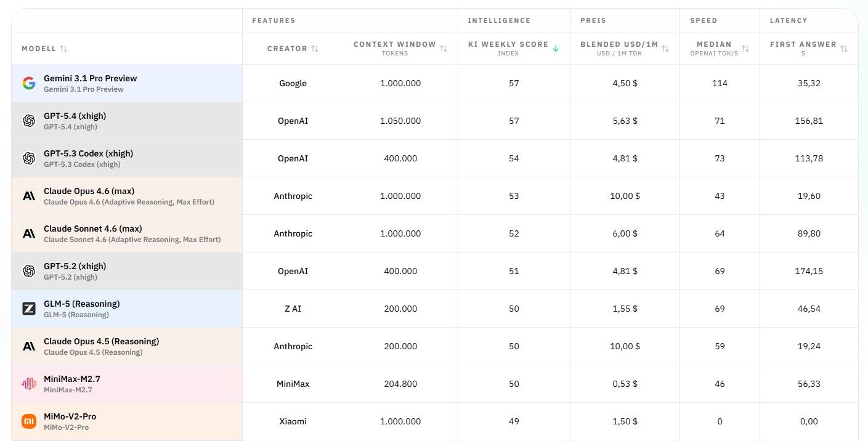Sort by Context Window sort arrows
868x441 pixels.
[444, 49]
